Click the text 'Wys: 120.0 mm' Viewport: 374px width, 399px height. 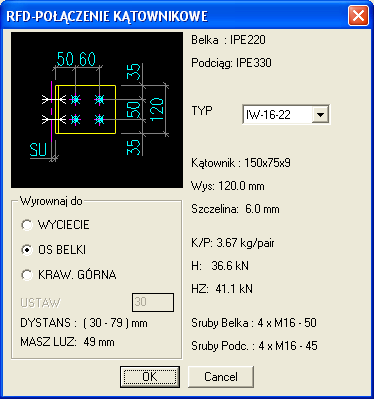[228, 186]
